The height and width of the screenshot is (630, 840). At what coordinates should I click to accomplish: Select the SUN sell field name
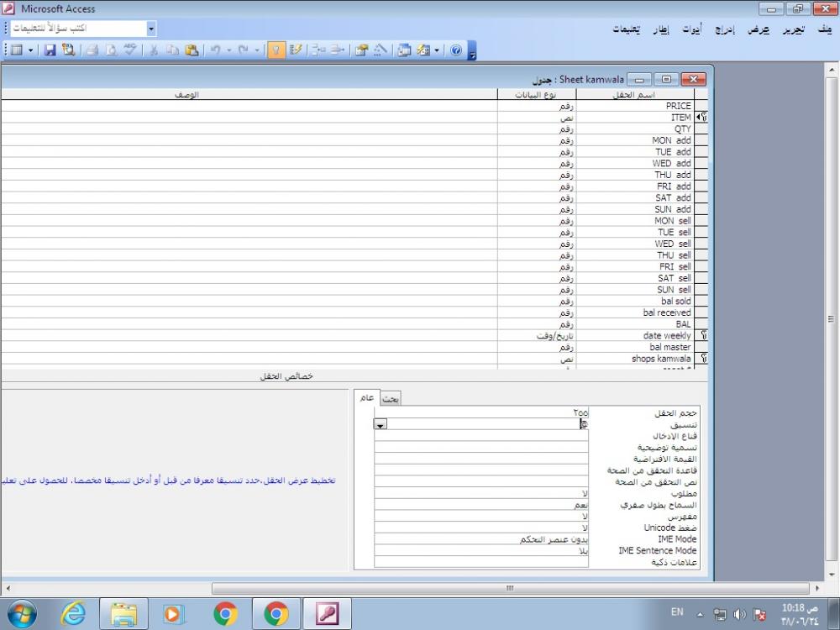(x=635, y=289)
